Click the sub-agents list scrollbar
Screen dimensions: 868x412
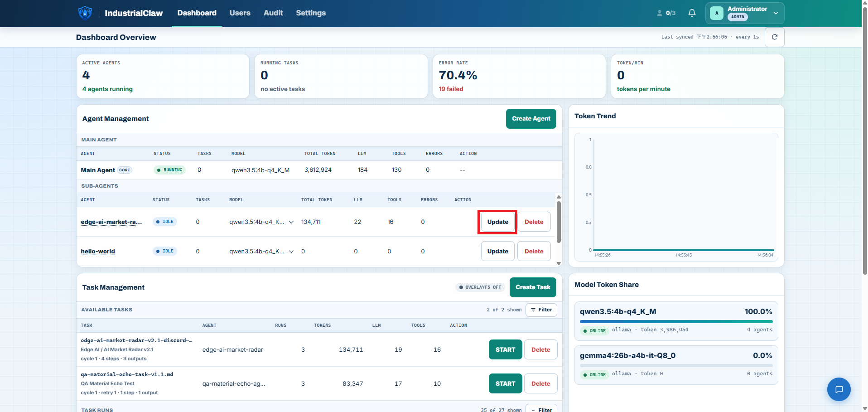pyautogui.click(x=559, y=222)
